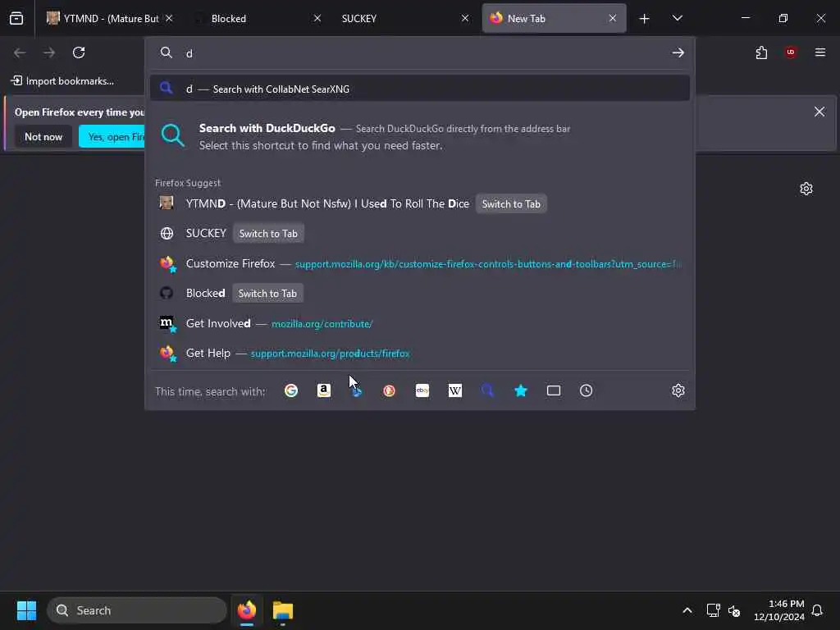Search this time with Wikipedia
The image size is (840, 630).
pos(454,390)
